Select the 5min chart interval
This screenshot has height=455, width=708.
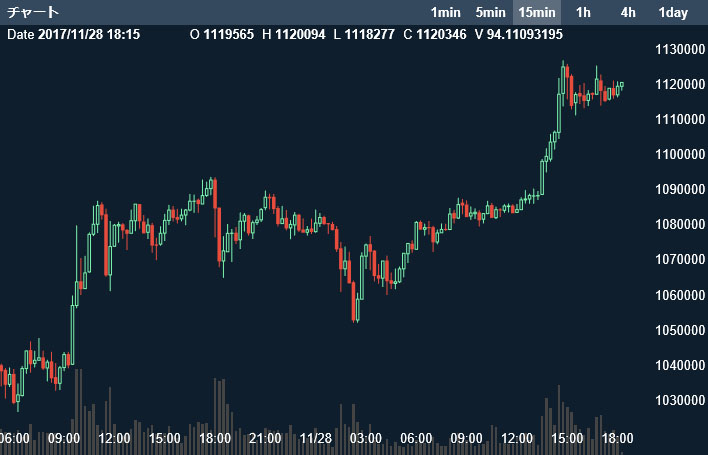490,13
